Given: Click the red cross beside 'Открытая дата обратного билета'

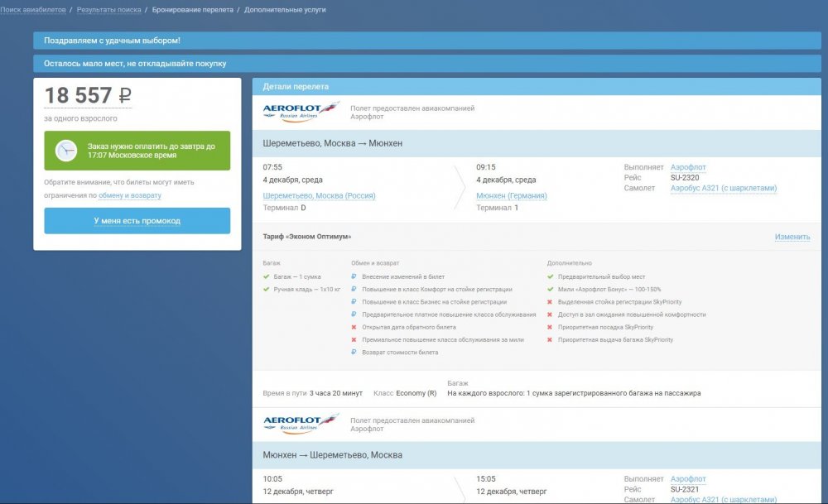Looking at the screenshot, I should [x=354, y=327].
